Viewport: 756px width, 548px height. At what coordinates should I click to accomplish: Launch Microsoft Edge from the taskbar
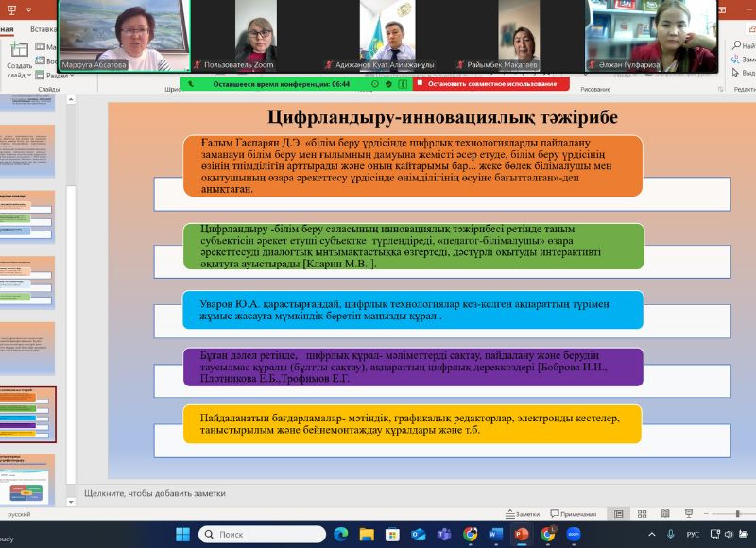coord(341,534)
